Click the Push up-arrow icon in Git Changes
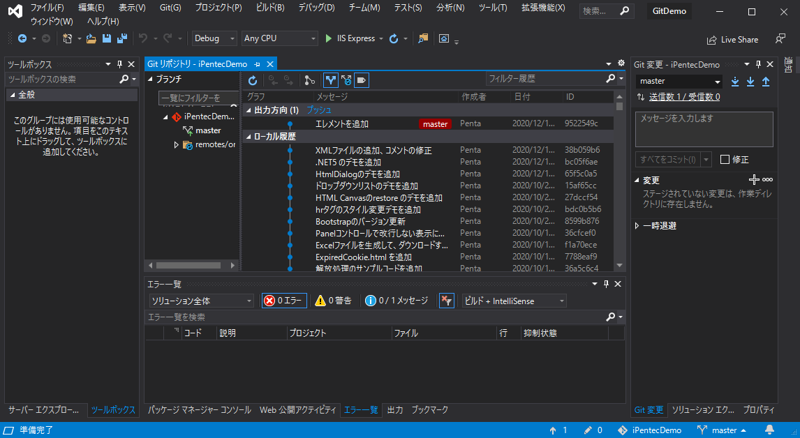The image size is (800, 438). pyautogui.click(x=766, y=82)
